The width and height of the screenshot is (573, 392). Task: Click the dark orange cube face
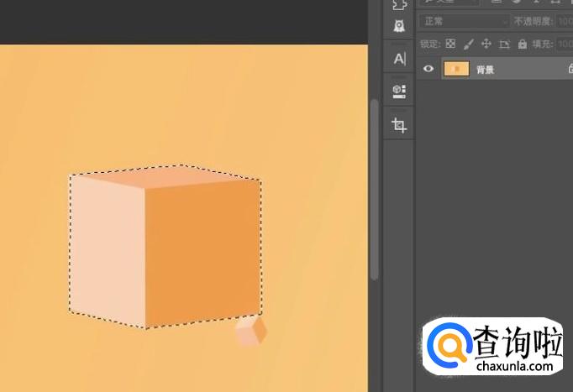point(202,252)
